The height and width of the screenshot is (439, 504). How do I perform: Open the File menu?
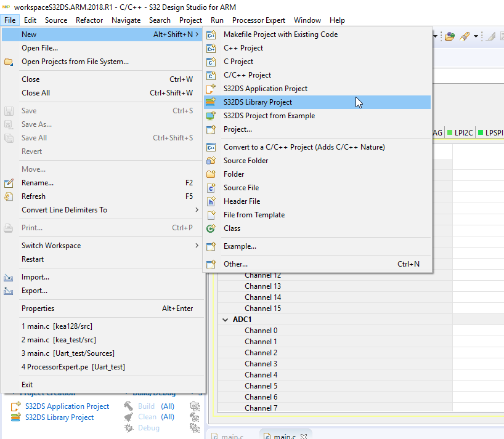(10, 20)
